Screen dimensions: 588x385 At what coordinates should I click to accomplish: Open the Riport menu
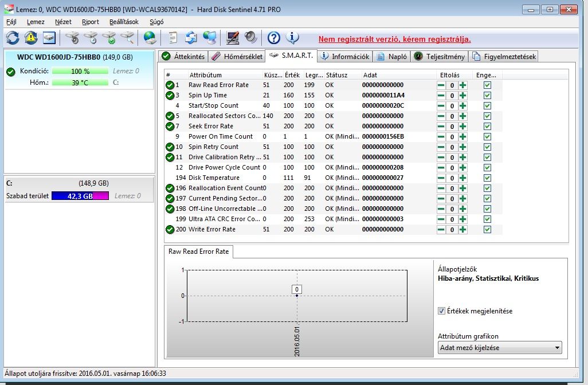91,22
